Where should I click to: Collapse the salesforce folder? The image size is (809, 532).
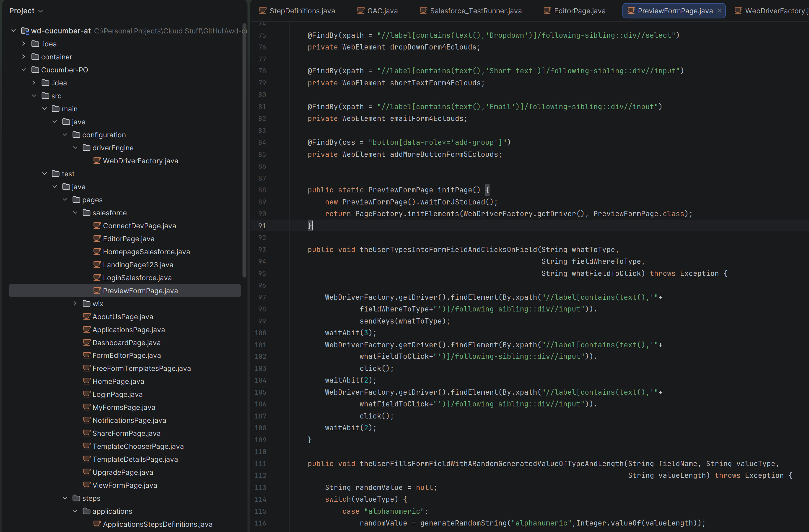[75, 212]
